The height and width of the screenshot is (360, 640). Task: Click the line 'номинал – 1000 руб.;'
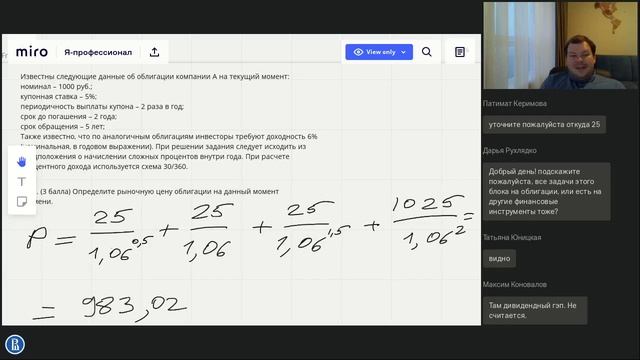click(56, 87)
